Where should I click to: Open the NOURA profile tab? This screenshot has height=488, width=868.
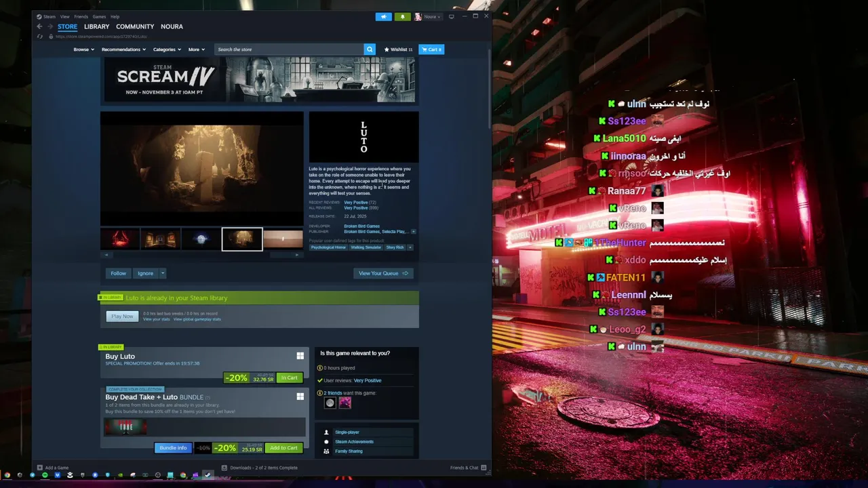click(172, 26)
